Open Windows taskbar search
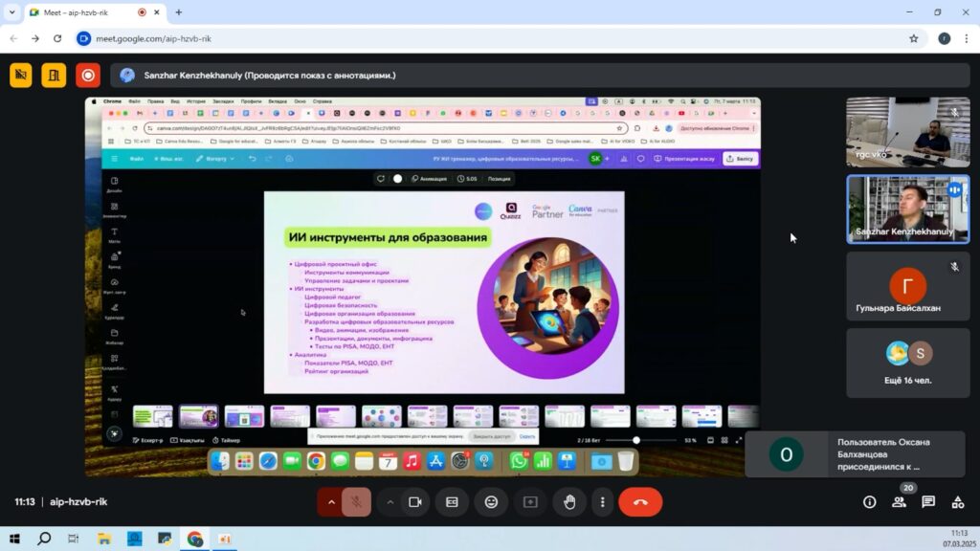980x551 pixels. pyautogui.click(x=44, y=539)
